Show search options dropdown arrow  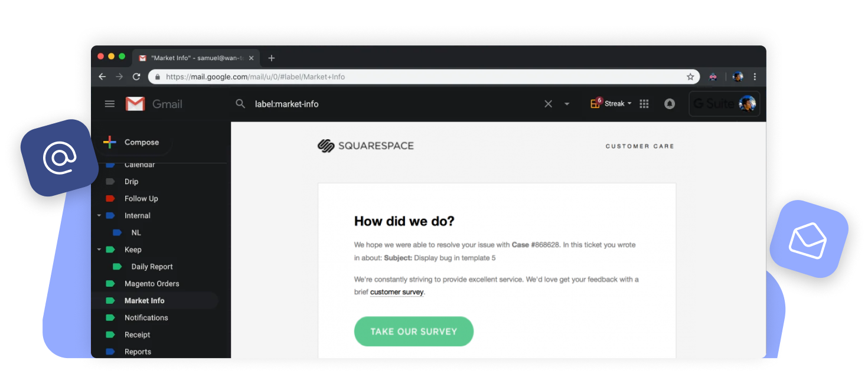567,104
